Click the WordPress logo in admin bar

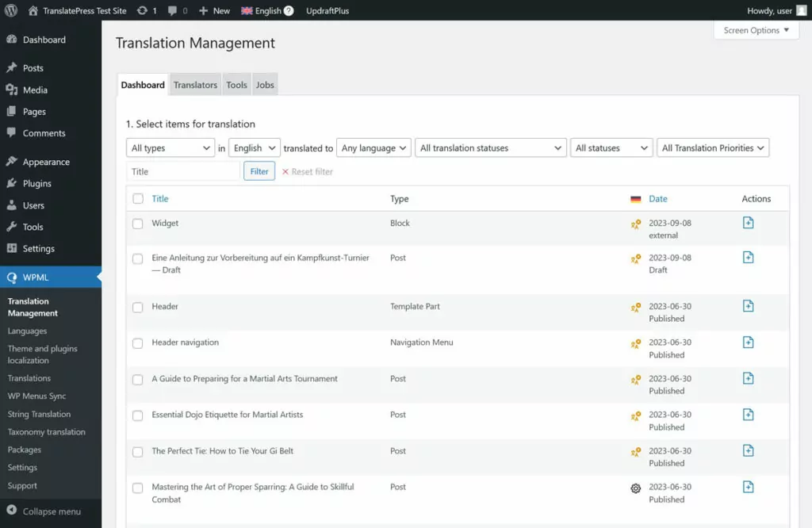[x=11, y=10]
